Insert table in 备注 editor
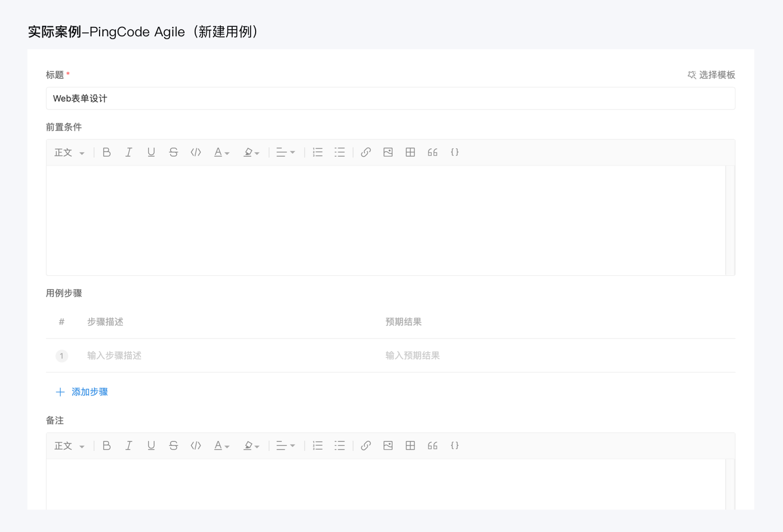Screen dimensions: 783x532 (410, 446)
